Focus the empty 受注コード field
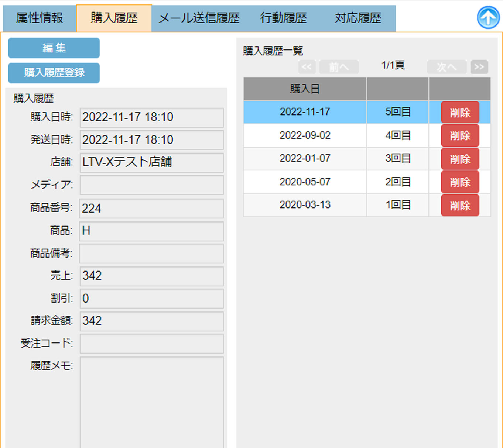The image size is (503, 448). click(x=151, y=344)
